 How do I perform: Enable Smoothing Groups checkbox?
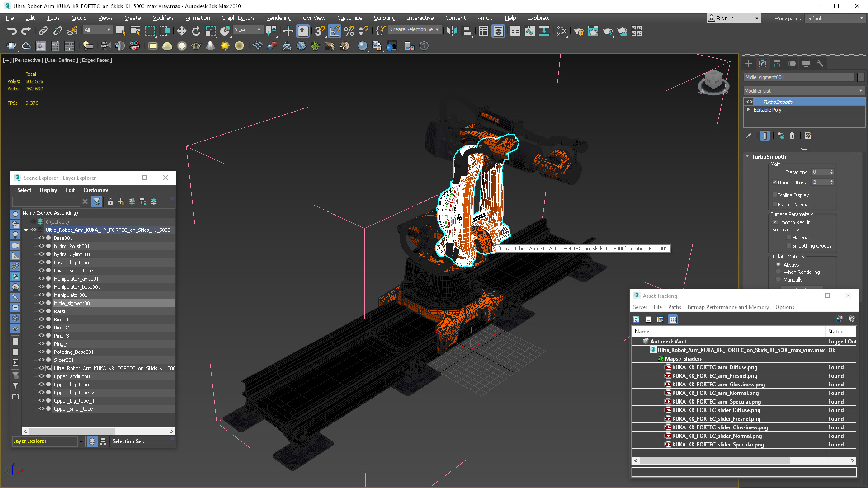(x=789, y=246)
